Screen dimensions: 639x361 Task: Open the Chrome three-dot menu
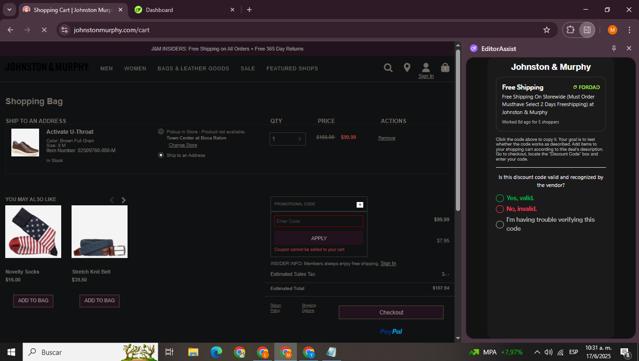click(629, 30)
